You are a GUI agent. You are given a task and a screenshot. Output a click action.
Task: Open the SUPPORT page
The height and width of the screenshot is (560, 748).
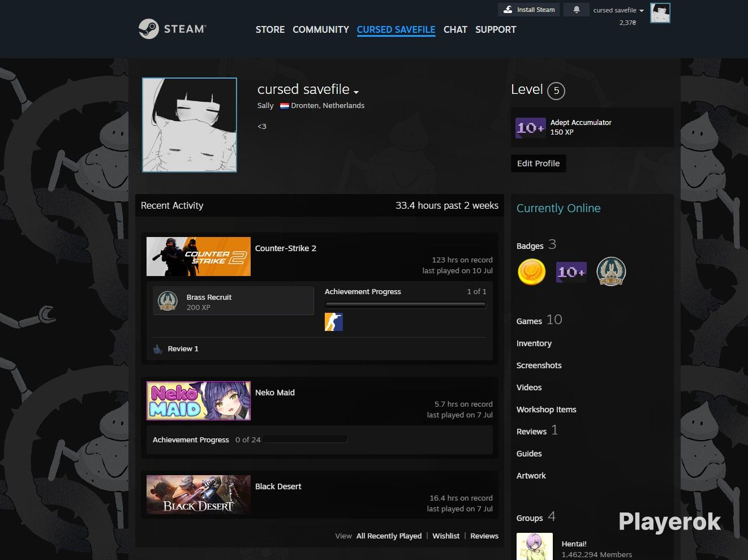[x=496, y=29]
